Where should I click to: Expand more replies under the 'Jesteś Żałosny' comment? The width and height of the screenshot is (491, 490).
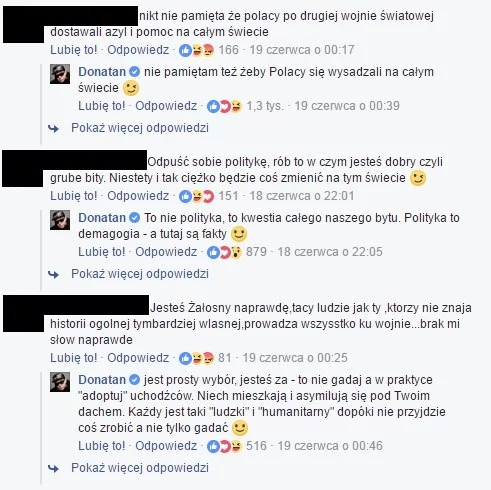[140, 468]
